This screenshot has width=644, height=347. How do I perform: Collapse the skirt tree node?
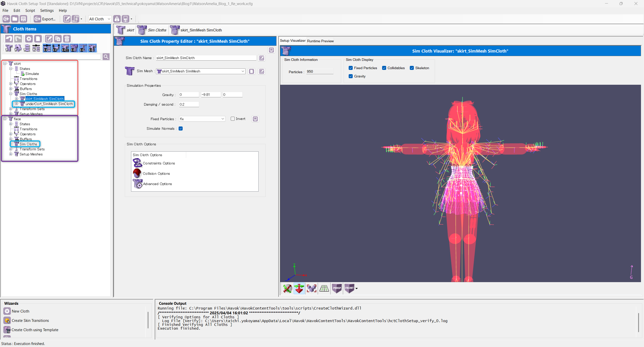[x=5, y=64]
